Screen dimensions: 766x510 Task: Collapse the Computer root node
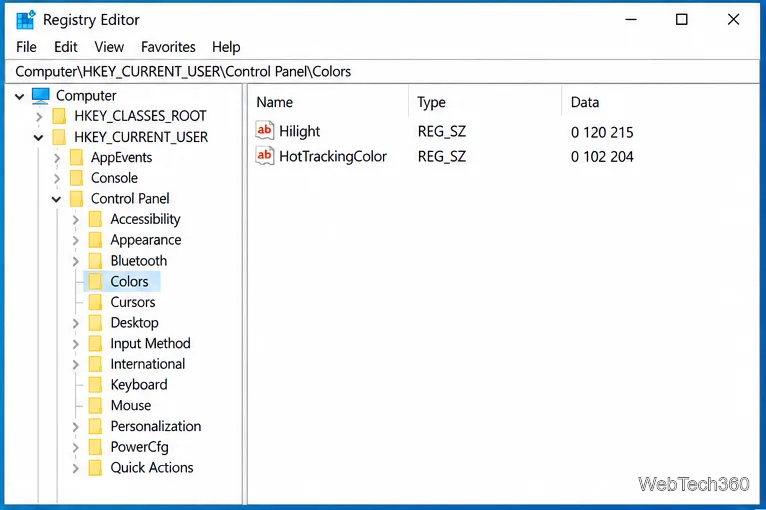coord(20,96)
